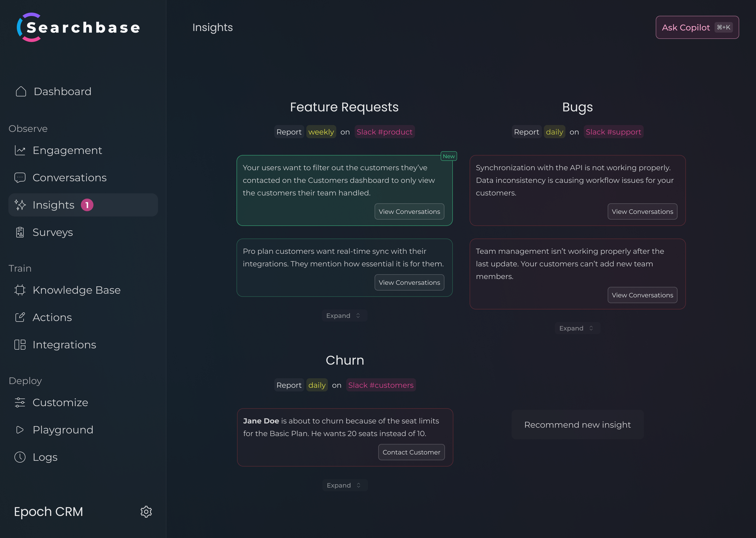This screenshot has height=538, width=756.
Task: Open settings gear next to Epoch CRM
Action: coord(146,511)
